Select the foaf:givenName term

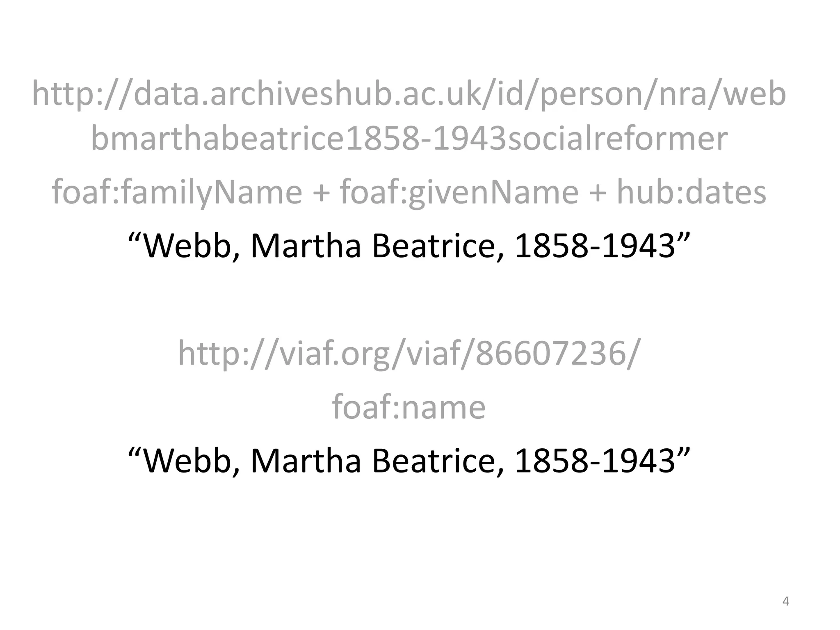tap(459, 192)
